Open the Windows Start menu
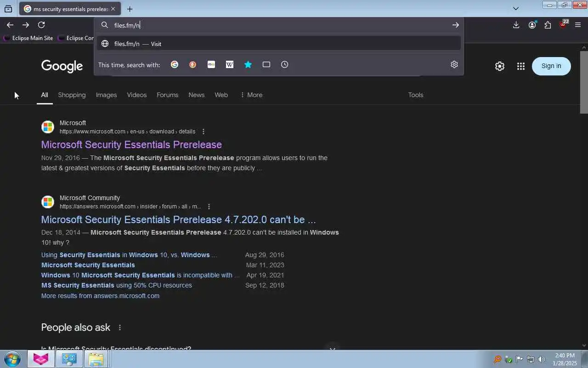588x368 pixels. [12, 359]
